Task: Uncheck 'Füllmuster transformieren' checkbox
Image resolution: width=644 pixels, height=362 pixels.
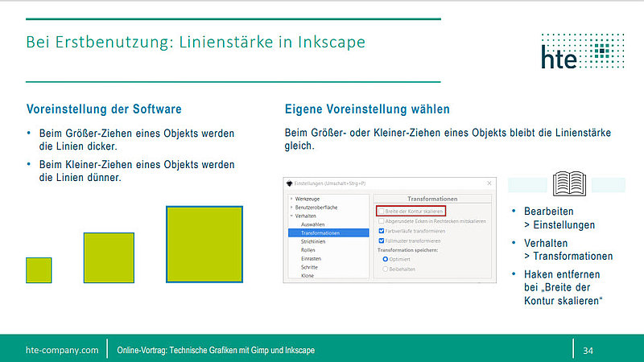Action: 381,241
